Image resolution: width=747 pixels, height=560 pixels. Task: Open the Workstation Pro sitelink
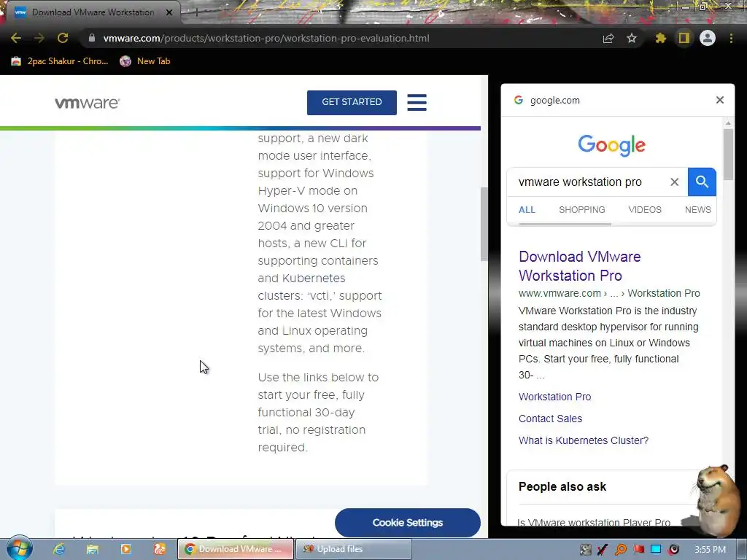(554, 397)
